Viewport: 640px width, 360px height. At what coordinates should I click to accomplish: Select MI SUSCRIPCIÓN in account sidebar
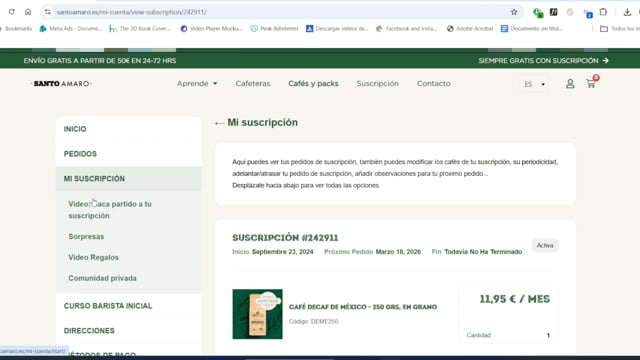tap(129, 179)
